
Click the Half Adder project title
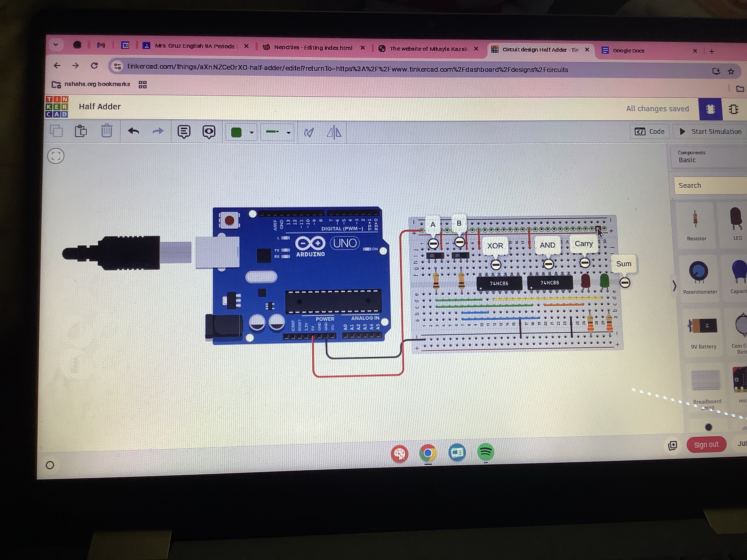pyautogui.click(x=100, y=107)
